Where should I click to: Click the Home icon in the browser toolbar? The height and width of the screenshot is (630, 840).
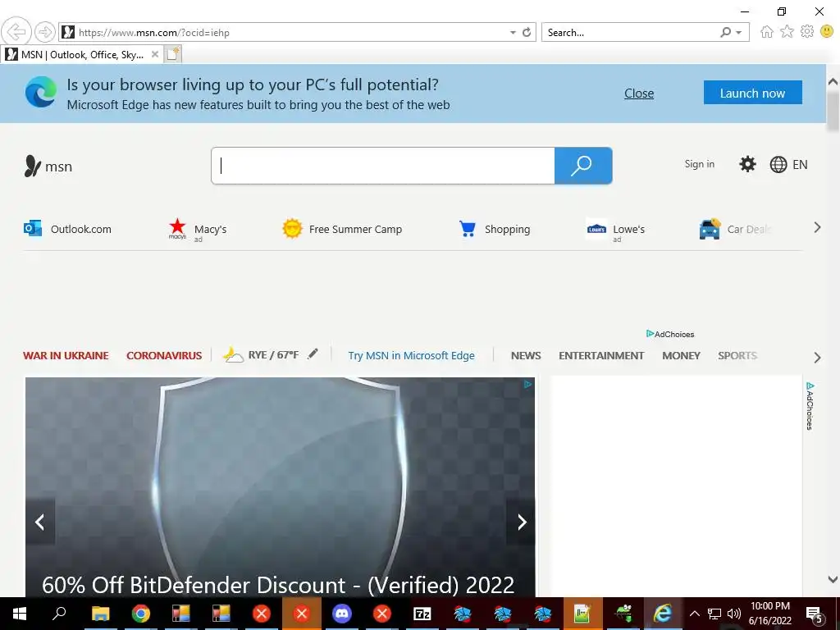tap(767, 32)
